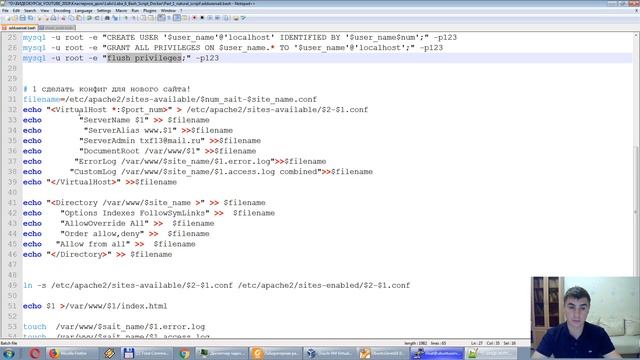Start macro recording with the red dot icon
The image size is (640, 360).
point(194,18)
